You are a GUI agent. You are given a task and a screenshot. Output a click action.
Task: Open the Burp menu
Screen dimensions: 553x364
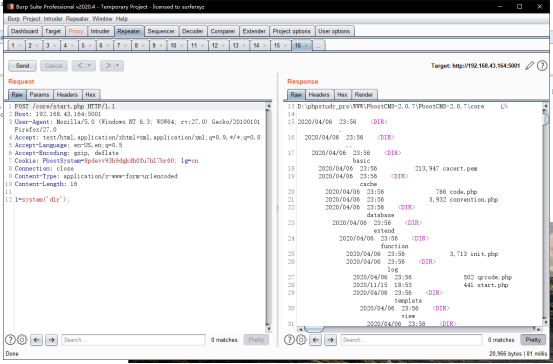[x=14, y=19]
